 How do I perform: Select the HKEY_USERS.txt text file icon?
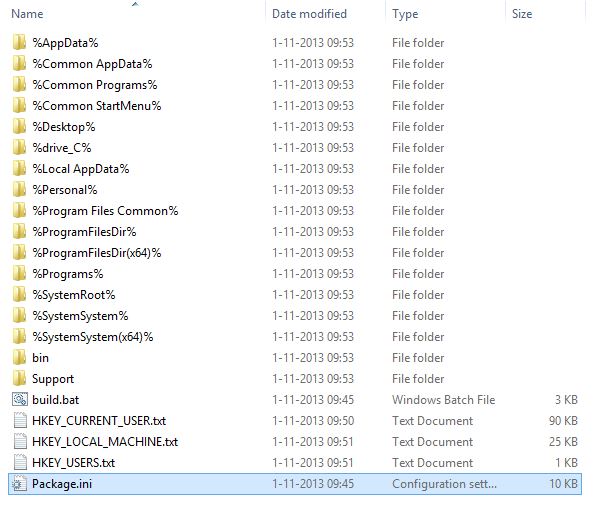19,463
